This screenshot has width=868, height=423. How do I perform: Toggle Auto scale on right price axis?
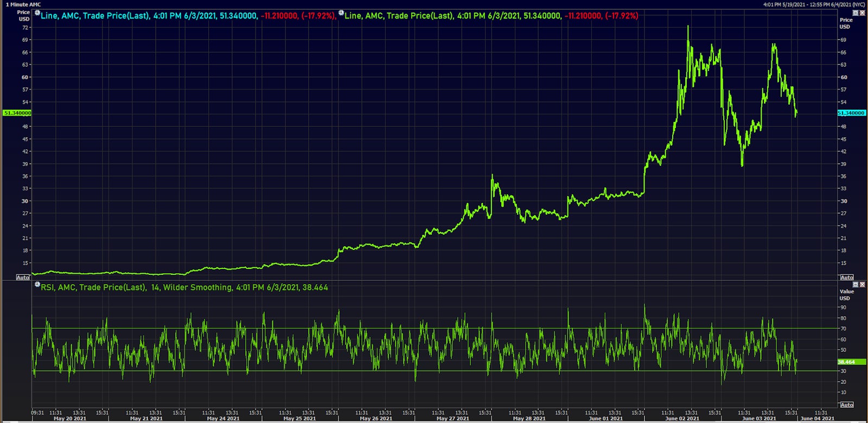(847, 277)
